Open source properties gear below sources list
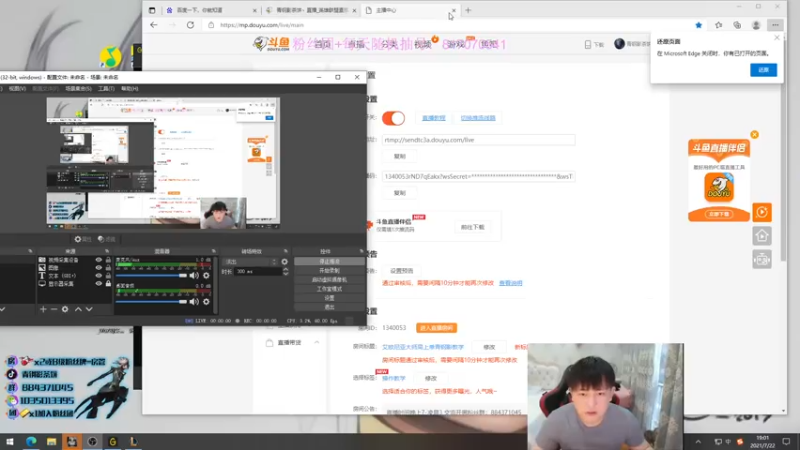The image size is (800, 450). coord(65,309)
